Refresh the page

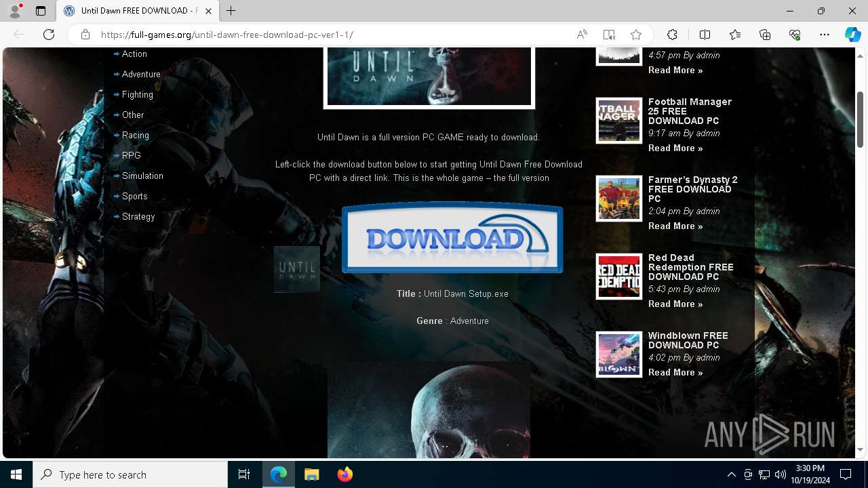49,35
